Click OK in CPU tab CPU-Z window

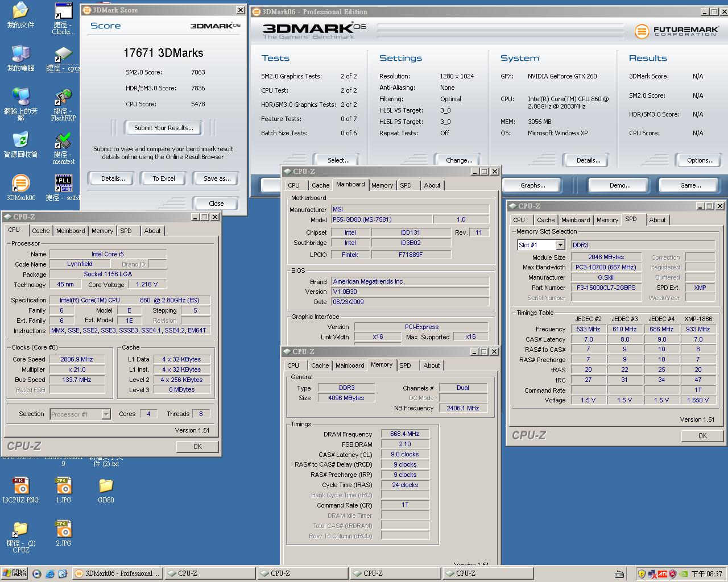coord(197,447)
